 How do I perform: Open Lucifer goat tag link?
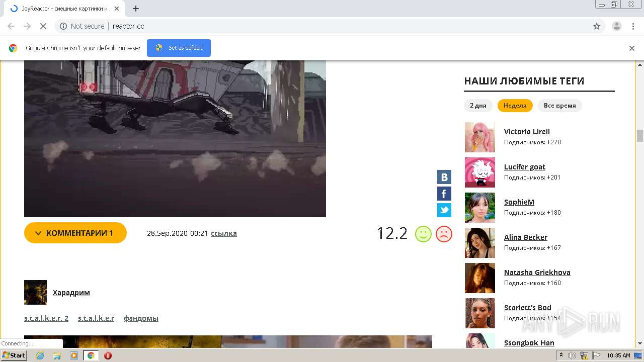click(x=525, y=167)
